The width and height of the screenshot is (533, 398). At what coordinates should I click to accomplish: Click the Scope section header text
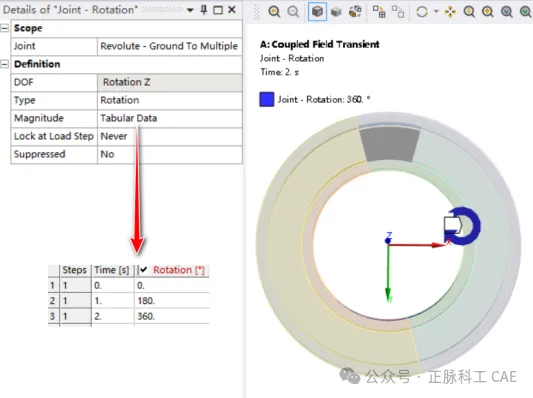(x=28, y=28)
